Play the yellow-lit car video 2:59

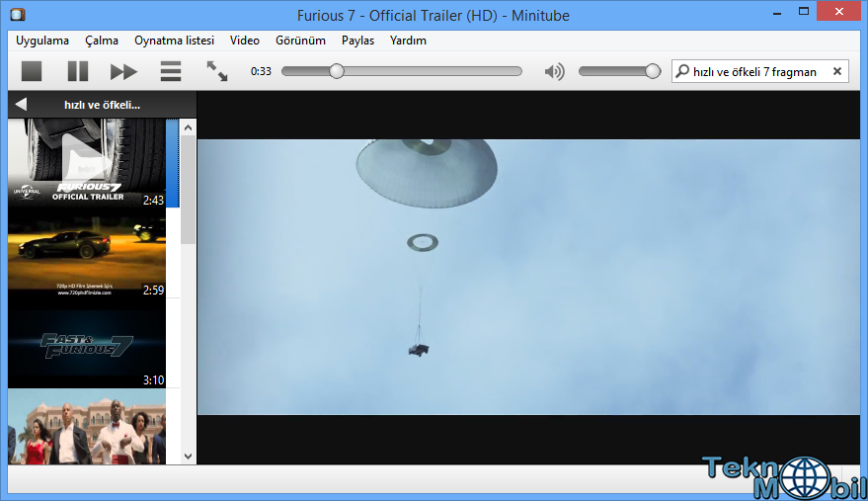87,253
